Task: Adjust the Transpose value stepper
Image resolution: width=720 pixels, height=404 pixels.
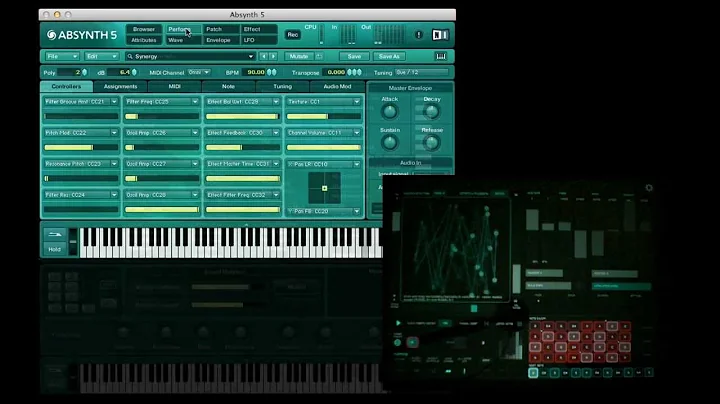Action: click(x=354, y=73)
